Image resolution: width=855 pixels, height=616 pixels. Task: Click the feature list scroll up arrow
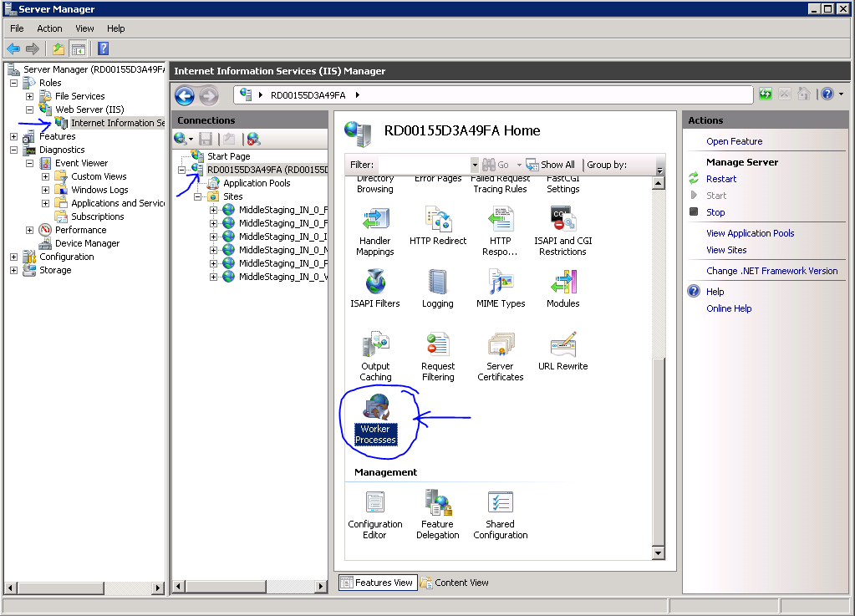coord(658,183)
